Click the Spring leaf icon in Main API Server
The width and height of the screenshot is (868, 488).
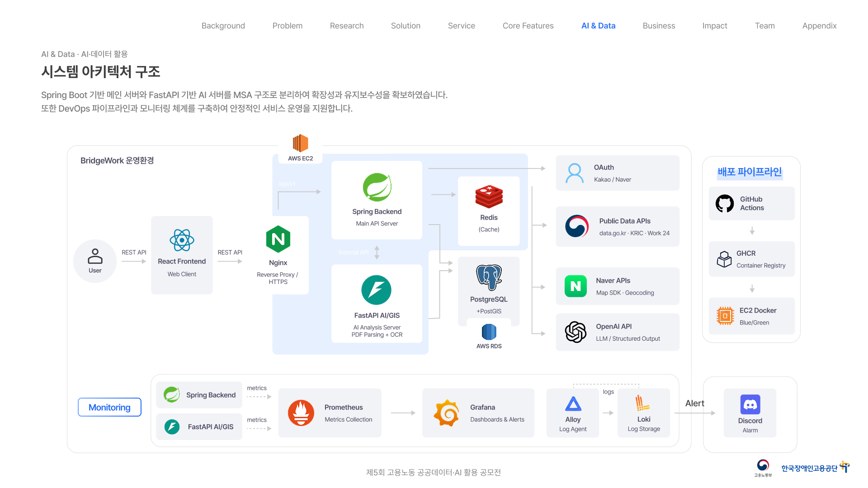[x=377, y=187]
